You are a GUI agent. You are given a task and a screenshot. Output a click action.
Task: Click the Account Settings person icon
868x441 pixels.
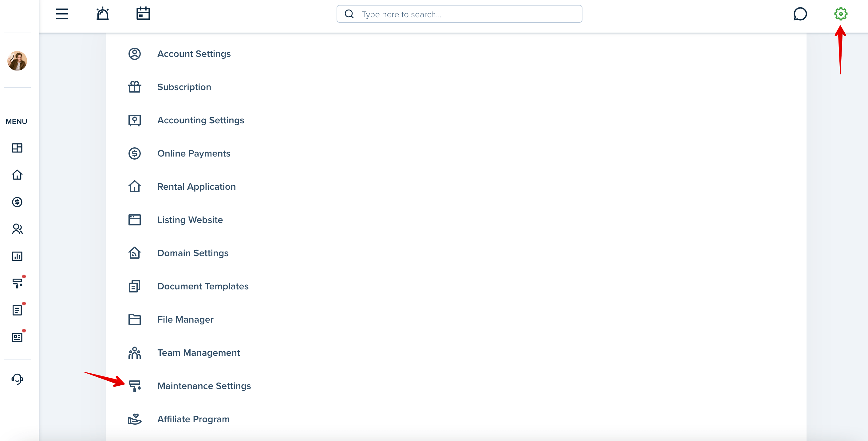point(134,54)
